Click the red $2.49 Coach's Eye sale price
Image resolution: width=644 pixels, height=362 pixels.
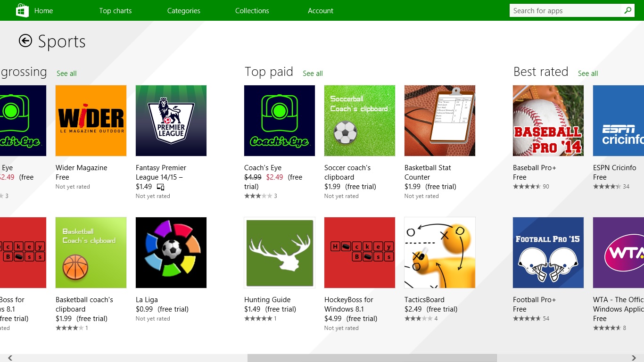click(x=274, y=177)
